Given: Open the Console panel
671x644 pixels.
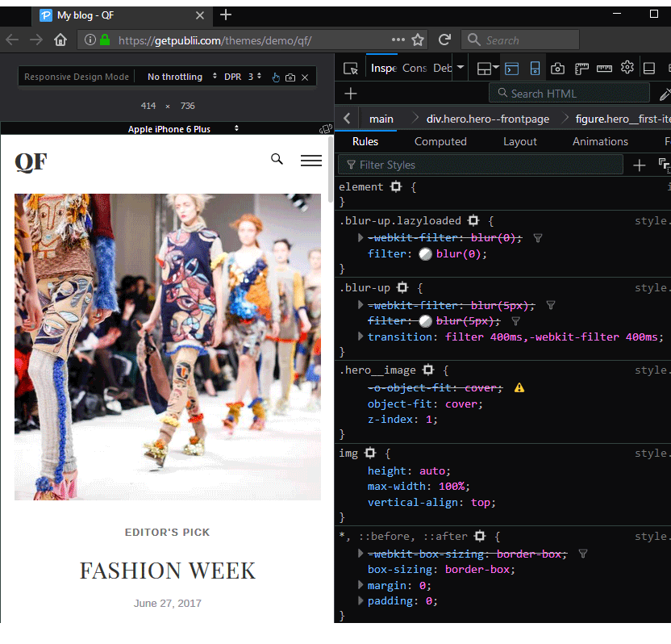Looking at the screenshot, I should click(414, 68).
